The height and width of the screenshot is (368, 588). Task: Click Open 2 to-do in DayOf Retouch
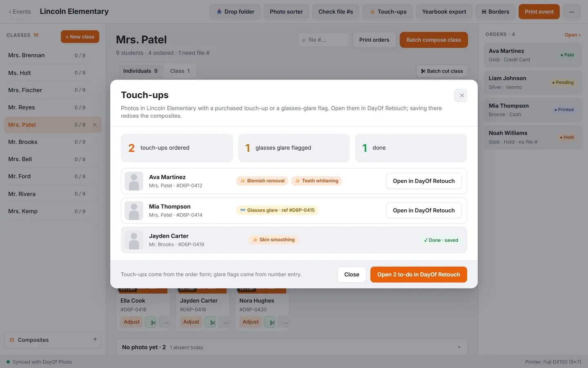419,274
